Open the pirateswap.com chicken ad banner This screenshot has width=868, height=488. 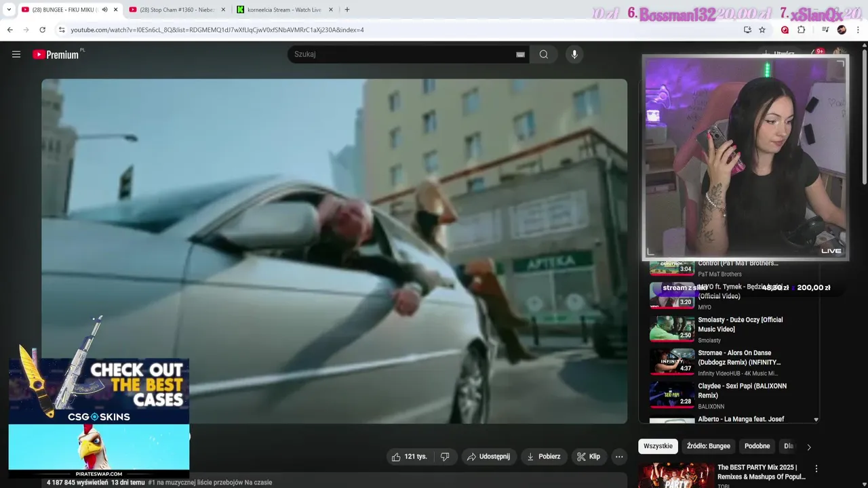tap(99, 451)
